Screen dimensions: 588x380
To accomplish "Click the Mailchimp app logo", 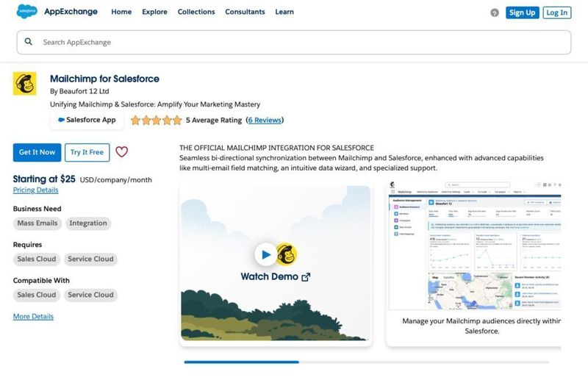I will (x=25, y=83).
